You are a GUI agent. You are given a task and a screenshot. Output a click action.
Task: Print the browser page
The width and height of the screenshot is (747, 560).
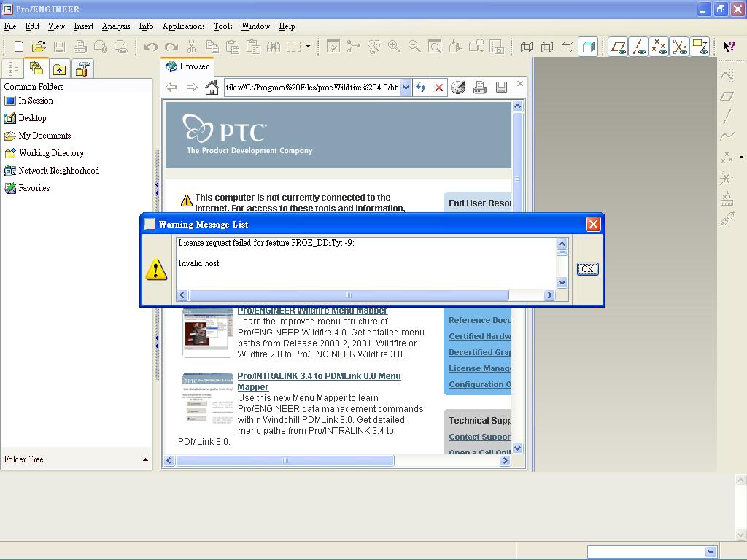[480, 87]
